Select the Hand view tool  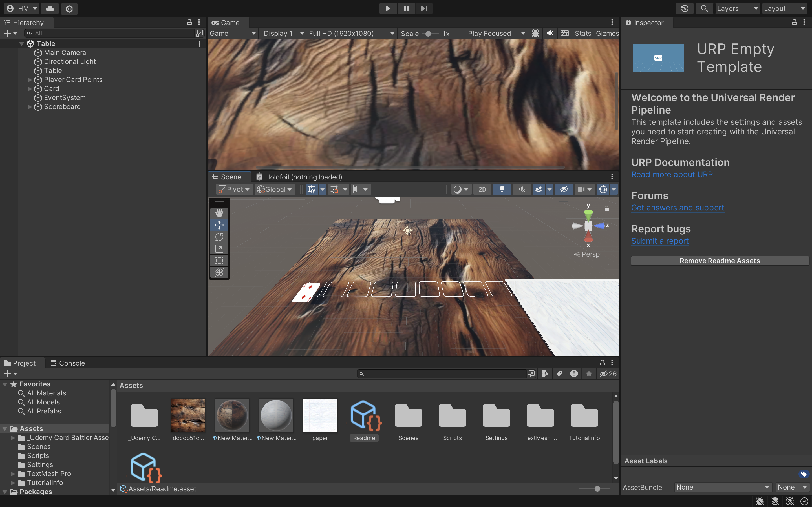coord(219,213)
